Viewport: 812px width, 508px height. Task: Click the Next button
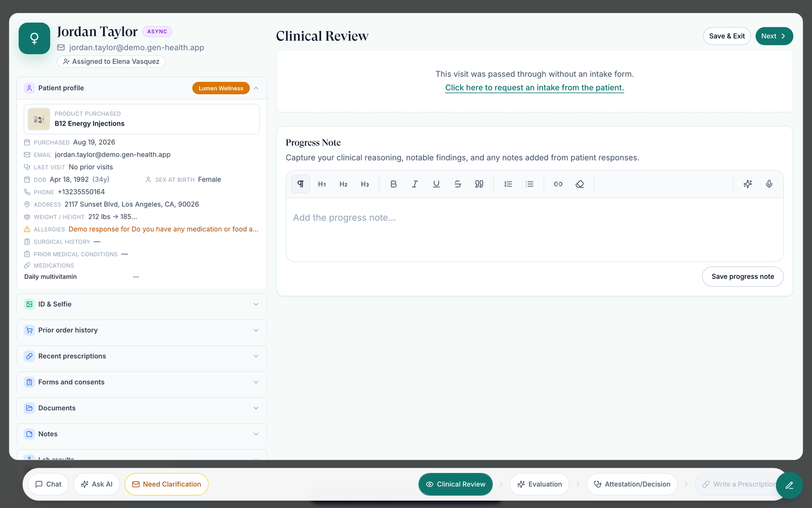tap(774, 36)
